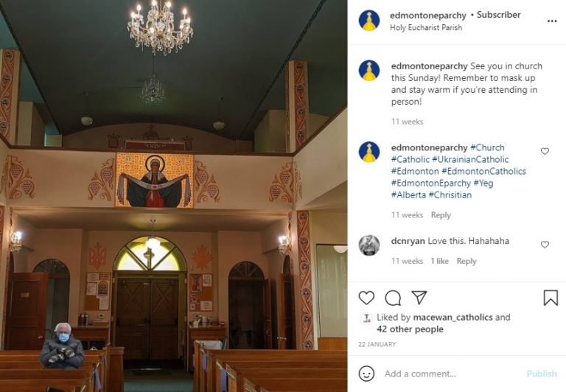Reply to dcnryan's comment
This screenshot has width=566, height=392.
tap(467, 261)
